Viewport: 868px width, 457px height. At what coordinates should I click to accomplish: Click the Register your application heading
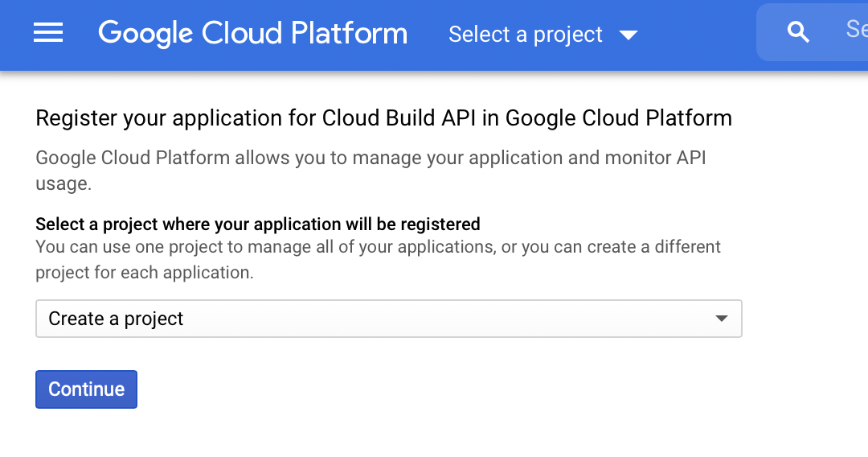[383, 118]
